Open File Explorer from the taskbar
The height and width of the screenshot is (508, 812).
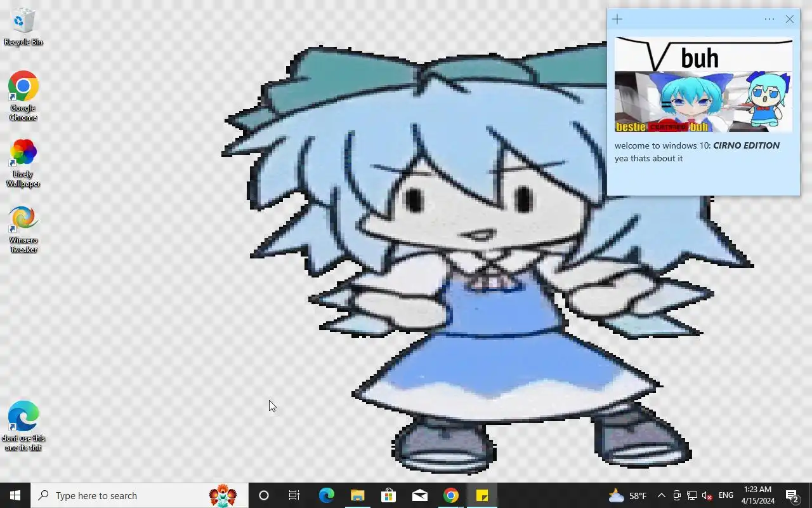(x=357, y=495)
